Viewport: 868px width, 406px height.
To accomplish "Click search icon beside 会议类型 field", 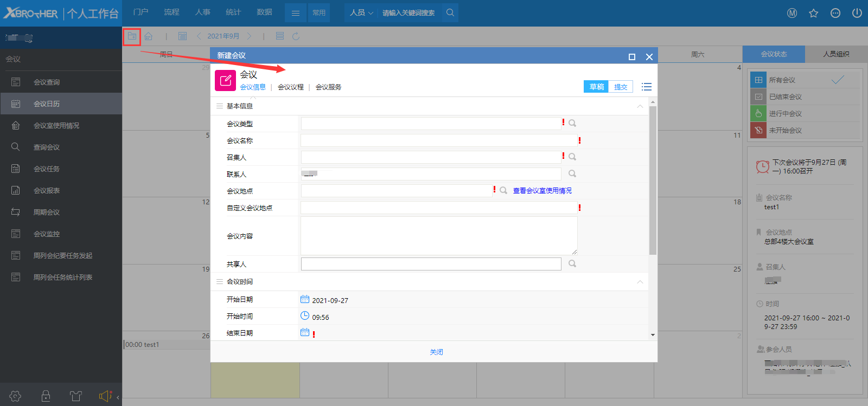I will pyautogui.click(x=572, y=124).
